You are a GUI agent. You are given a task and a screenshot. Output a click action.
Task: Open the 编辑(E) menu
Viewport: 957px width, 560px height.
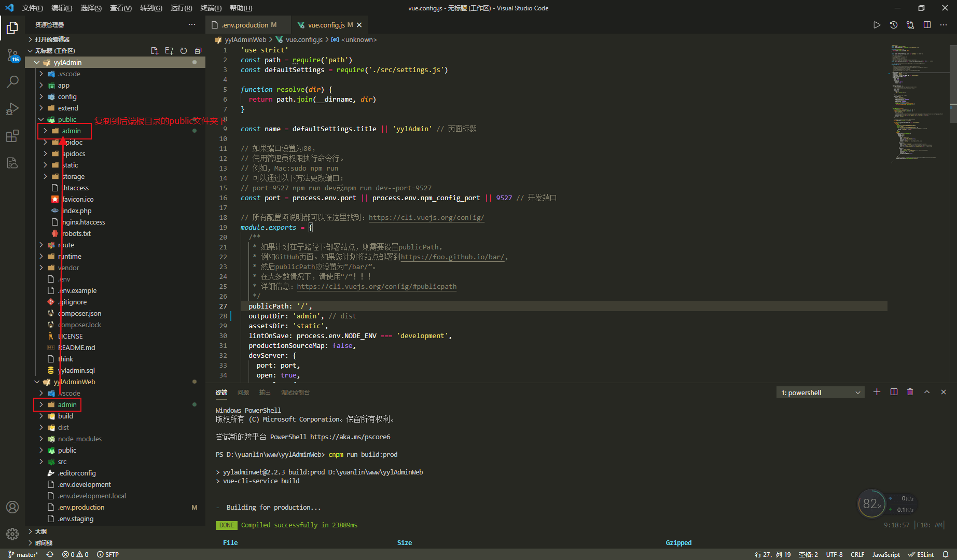(62, 8)
